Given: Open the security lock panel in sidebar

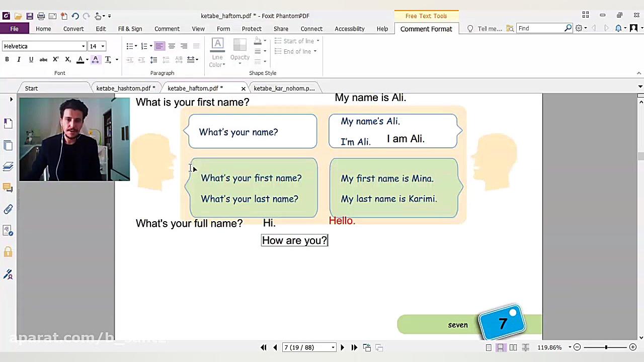Looking at the screenshot, I should (x=8, y=252).
